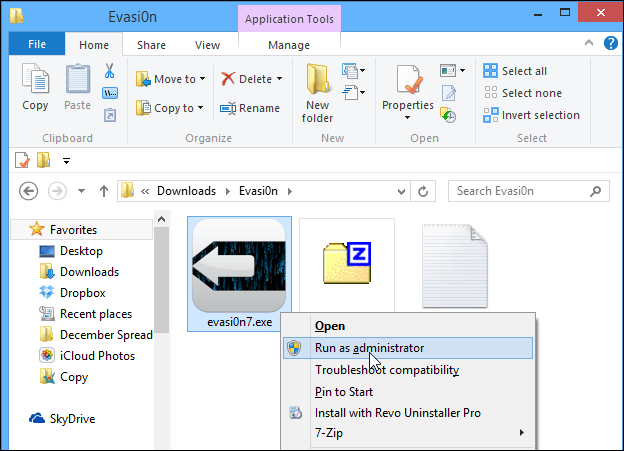The width and height of the screenshot is (624, 451).
Task: Switch to the View tab
Action: click(207, 45)
